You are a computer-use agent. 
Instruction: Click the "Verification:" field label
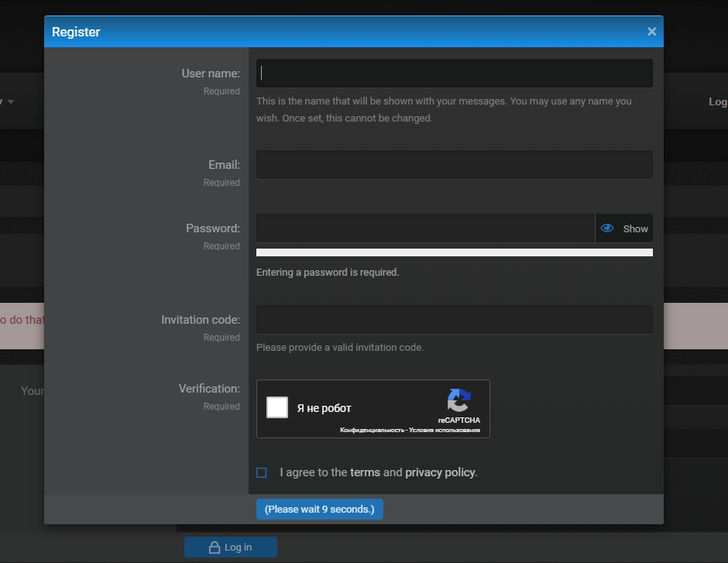click(x=209, y=389)
